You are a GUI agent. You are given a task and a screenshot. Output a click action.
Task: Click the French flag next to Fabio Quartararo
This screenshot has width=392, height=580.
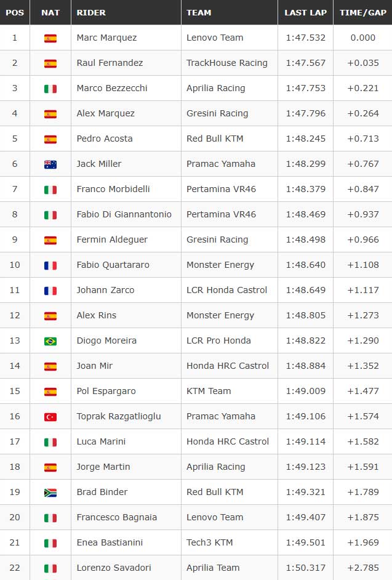click(50, 265)
